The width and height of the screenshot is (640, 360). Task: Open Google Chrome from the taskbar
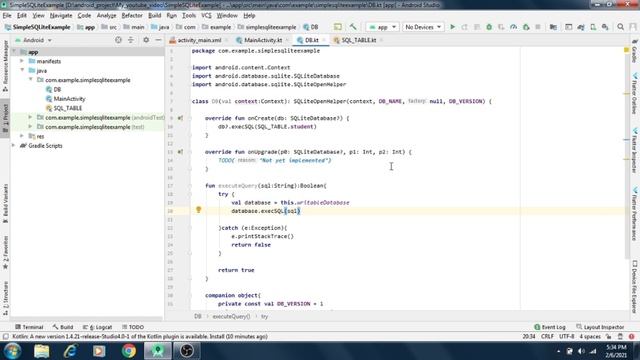(129, 351)
